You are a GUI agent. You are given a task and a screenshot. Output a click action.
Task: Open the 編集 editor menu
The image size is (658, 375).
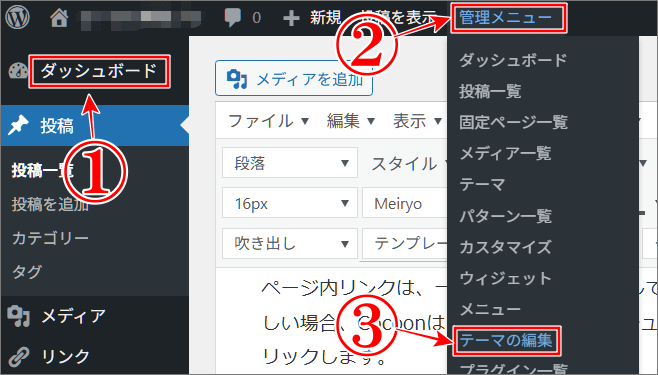tap(351, 121)
